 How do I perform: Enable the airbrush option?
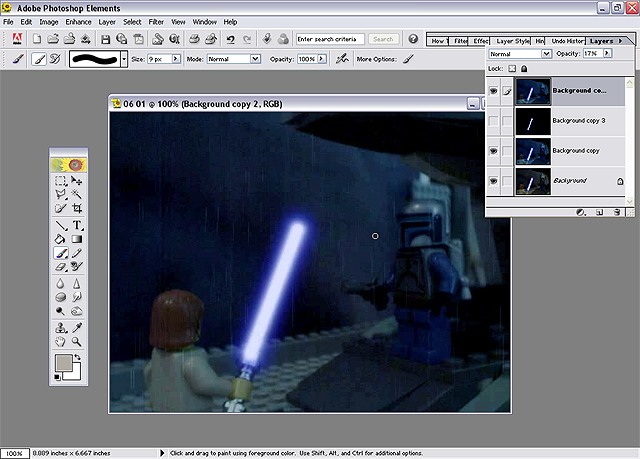(x=342, y=59)
